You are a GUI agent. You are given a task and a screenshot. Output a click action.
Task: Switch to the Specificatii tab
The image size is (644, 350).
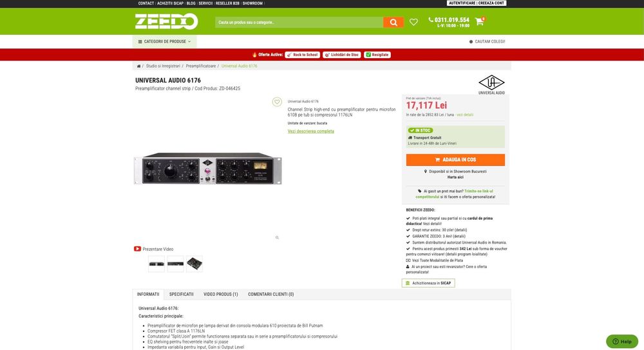[x=181, y=295]
